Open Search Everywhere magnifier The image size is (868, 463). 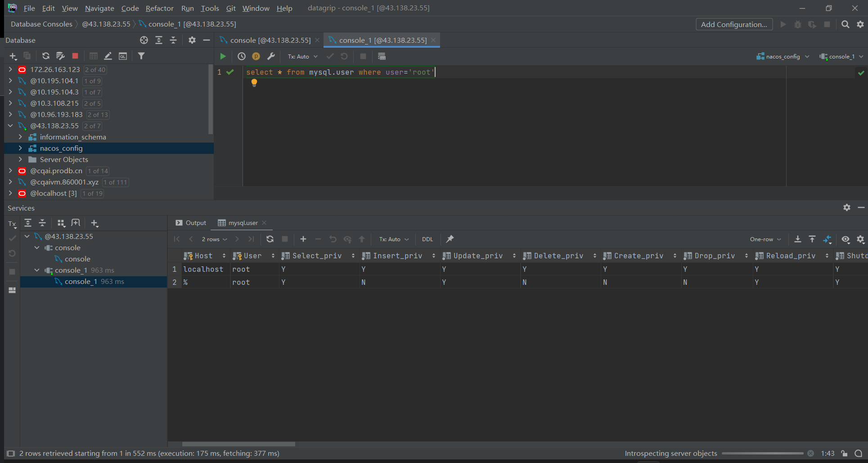(846, 24)
